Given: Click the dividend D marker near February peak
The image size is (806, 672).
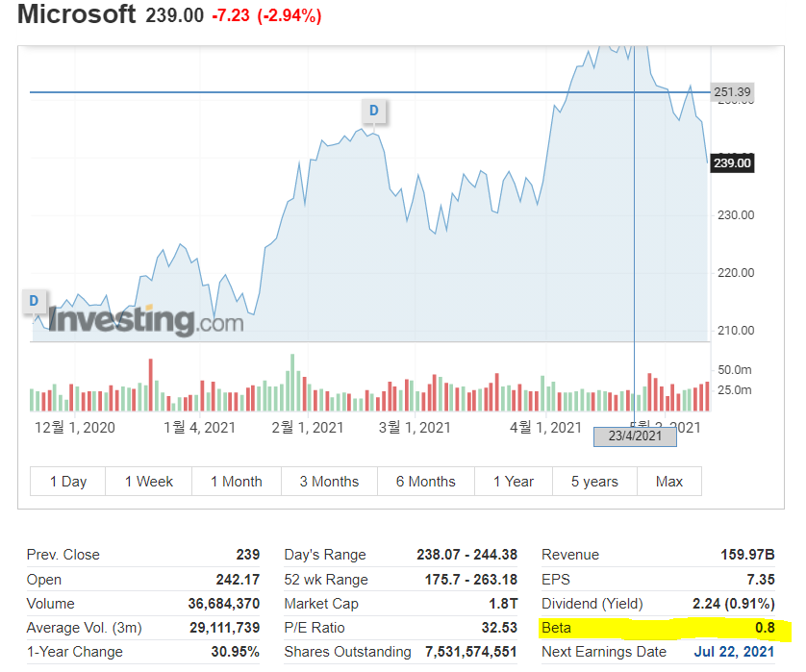Looking at the screenshot, I should point(374,111).
